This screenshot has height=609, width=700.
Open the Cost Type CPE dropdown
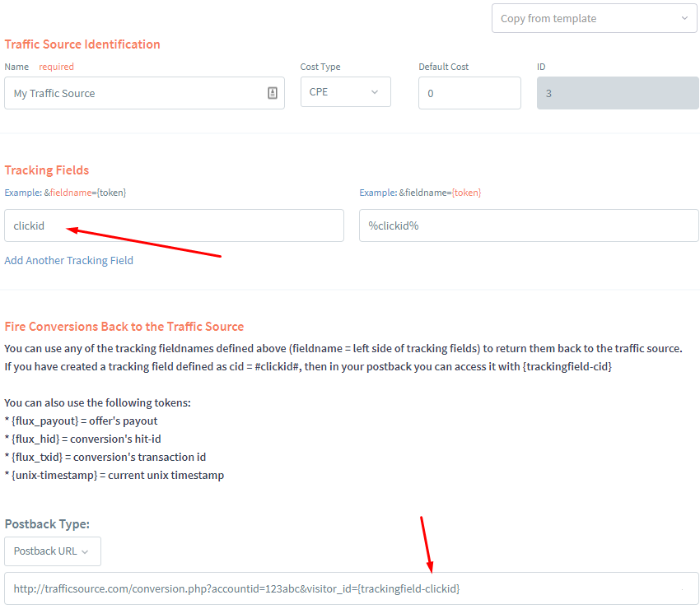346,92
